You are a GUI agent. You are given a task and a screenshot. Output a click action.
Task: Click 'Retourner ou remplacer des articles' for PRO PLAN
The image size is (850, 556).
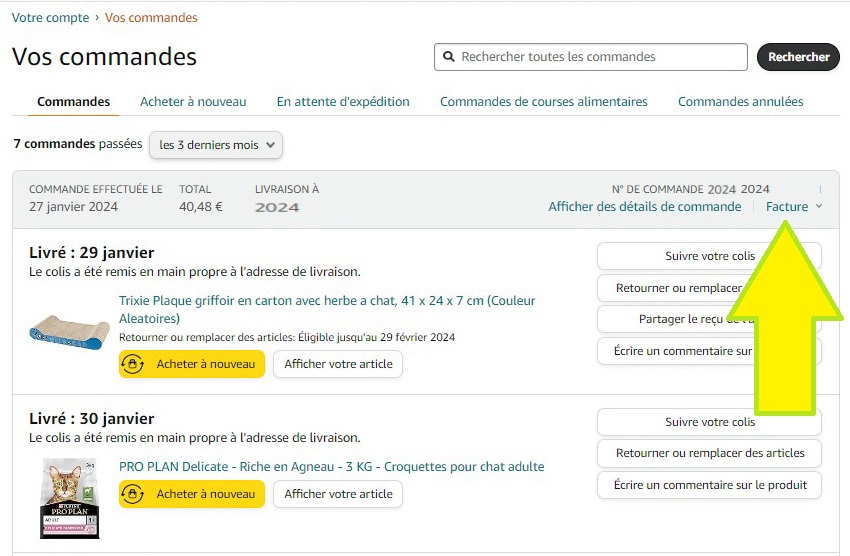709,453
